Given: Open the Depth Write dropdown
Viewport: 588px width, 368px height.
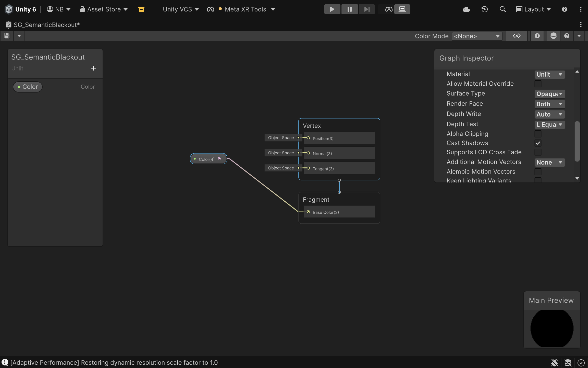Looking at the screenshot, I should coord(550,114).
